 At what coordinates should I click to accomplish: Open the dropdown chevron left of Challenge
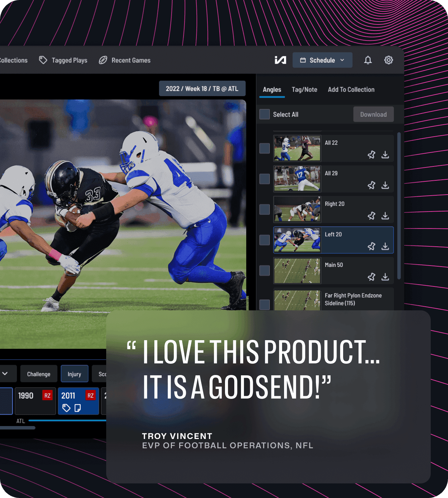[5, 374]
